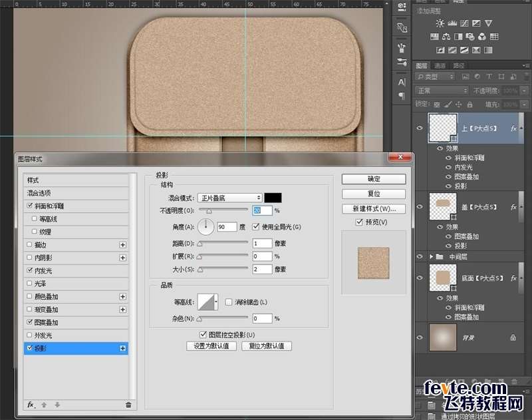The height and width of the screenshot is (420, 532).
Task: Enable 描边 stroke checkbox
Action: pos(29,244)
